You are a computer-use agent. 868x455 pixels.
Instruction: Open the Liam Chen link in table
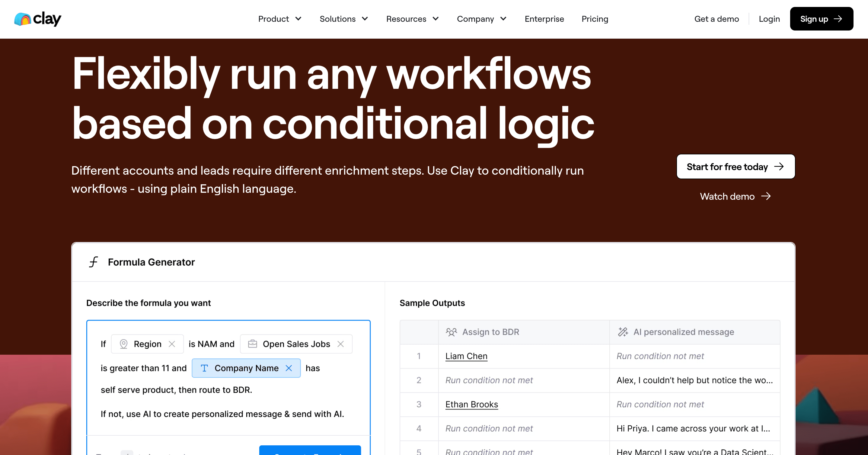point(466,356)
